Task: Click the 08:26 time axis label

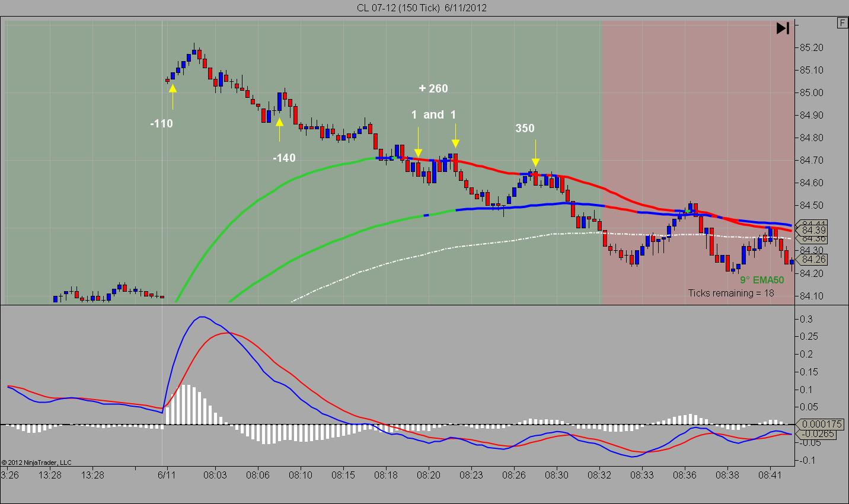Action: click(x=514, y=475)
